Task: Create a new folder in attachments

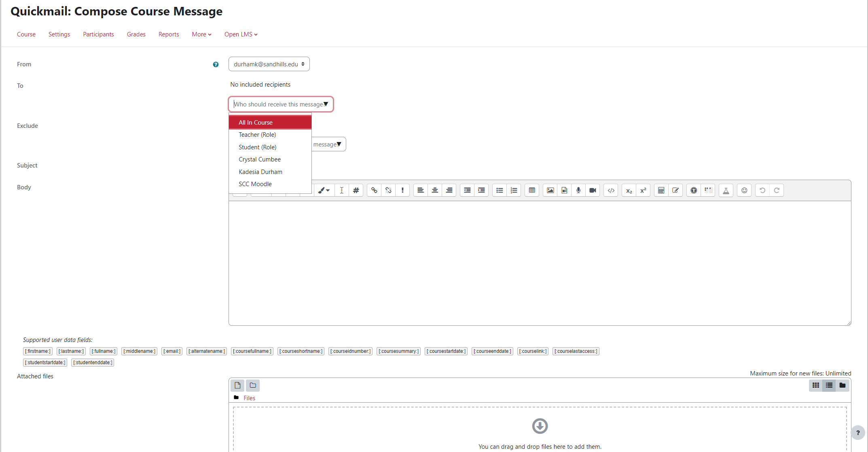Action: click(x=253, y=385)
